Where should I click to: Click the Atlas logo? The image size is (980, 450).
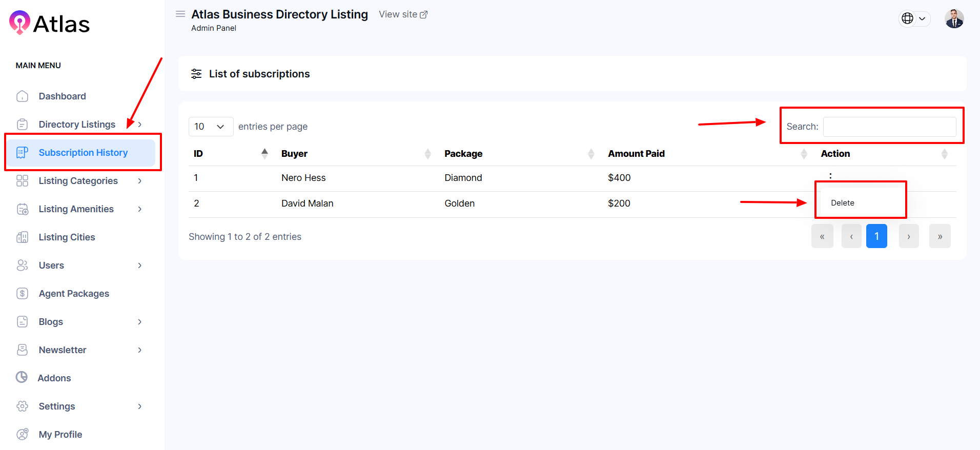pos(50,24)
